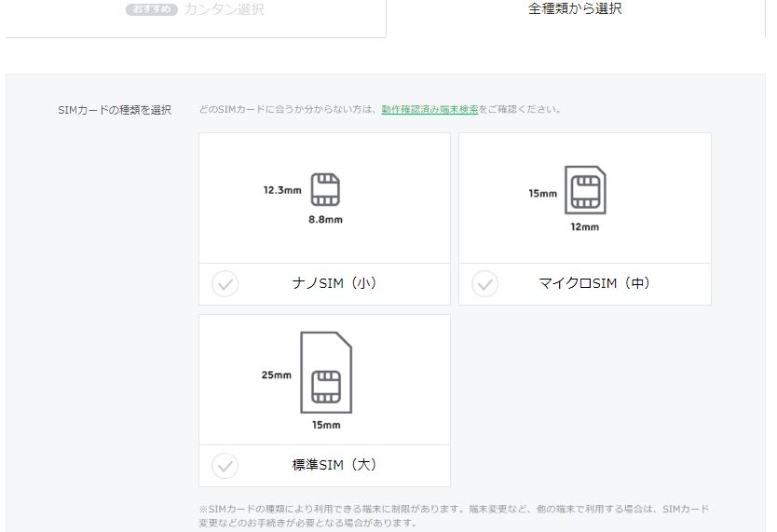The width and height of the screenshot is (777, 532).
Task: Click the 12mm dimension under micro SIM
Action: click(x=585, y=226)
